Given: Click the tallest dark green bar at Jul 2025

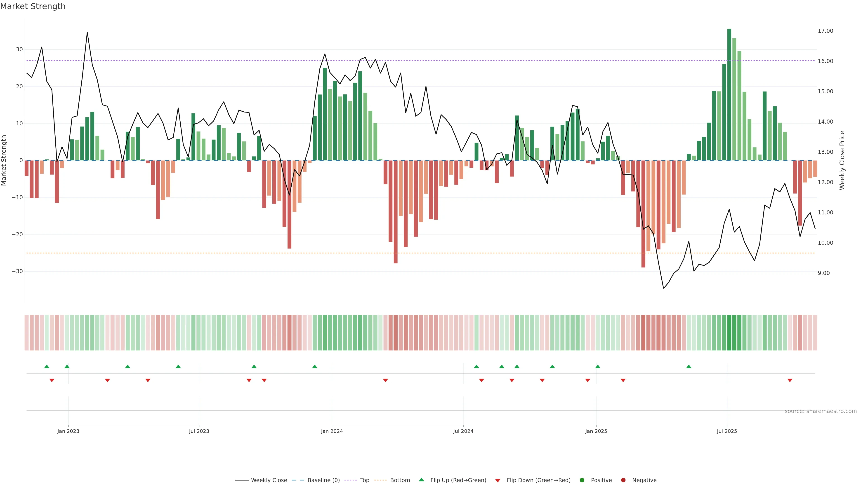Looking at the screenshot, I should pyautogui.click(x=729, y=94).
